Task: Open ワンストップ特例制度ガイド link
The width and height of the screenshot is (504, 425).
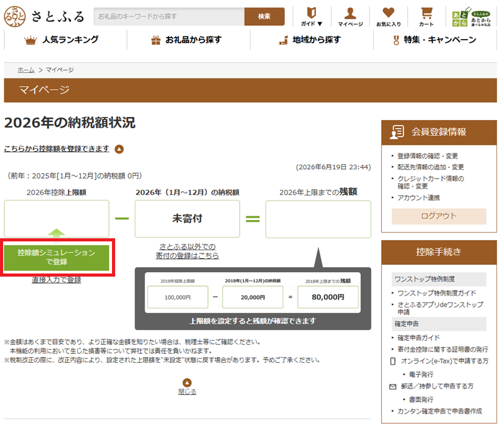Action: click(437, 293)
